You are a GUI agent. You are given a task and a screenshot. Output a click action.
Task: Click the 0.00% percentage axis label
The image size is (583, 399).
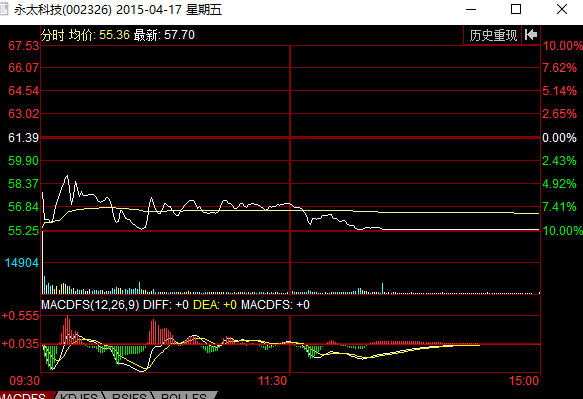(x=559, y=138)
